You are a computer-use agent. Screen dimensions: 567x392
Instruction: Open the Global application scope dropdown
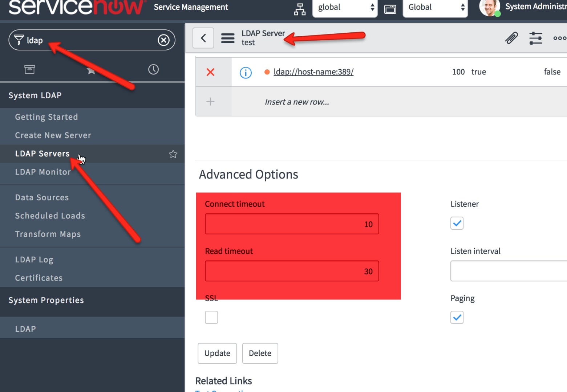click(x=435, y=7)
